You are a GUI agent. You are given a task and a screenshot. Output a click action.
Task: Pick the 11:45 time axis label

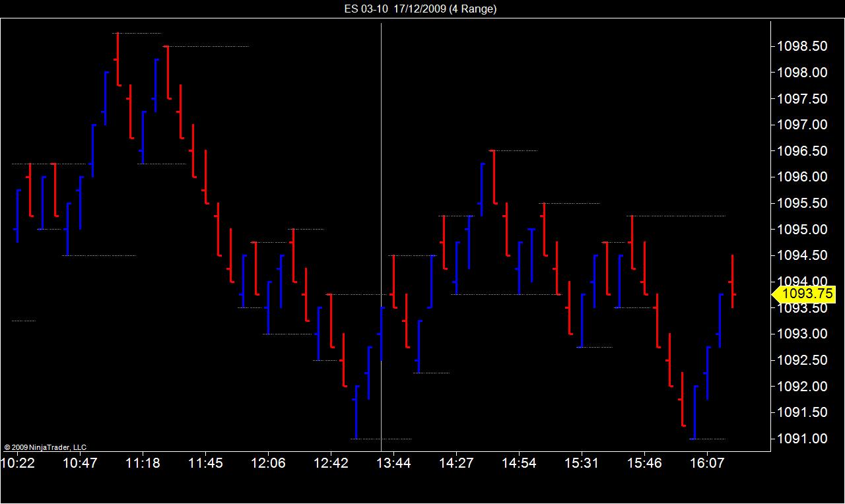[x=206, y=463]
